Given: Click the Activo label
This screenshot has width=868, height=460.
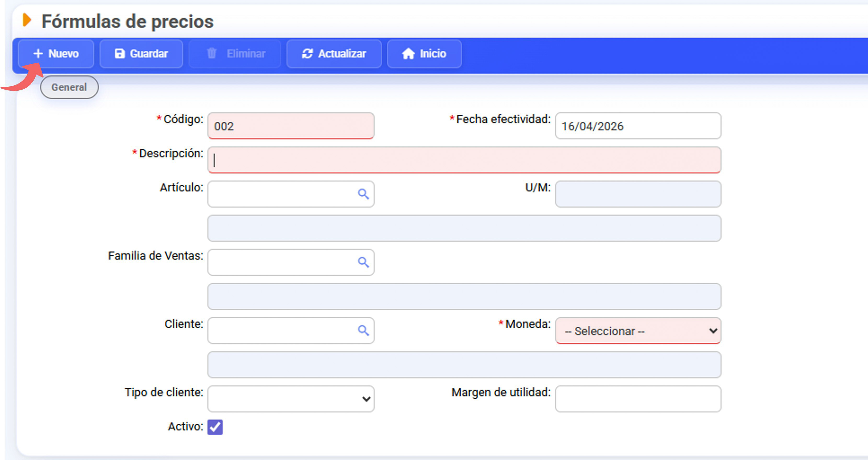Looking at the screenshot, I should click(186, 427).
